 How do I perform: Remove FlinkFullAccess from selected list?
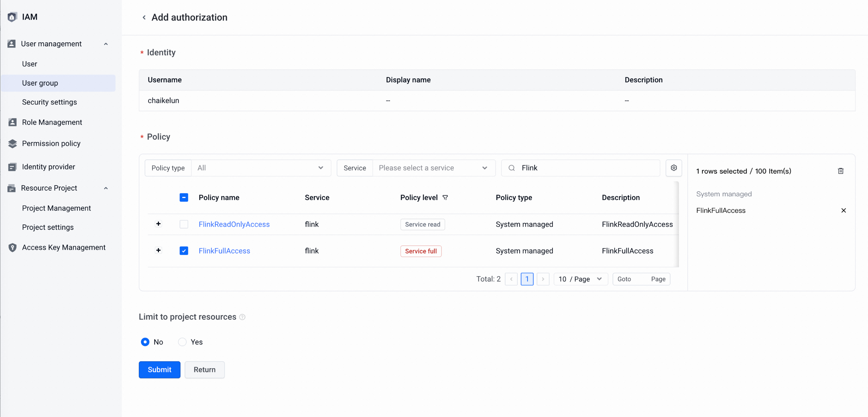click(844, 210)
